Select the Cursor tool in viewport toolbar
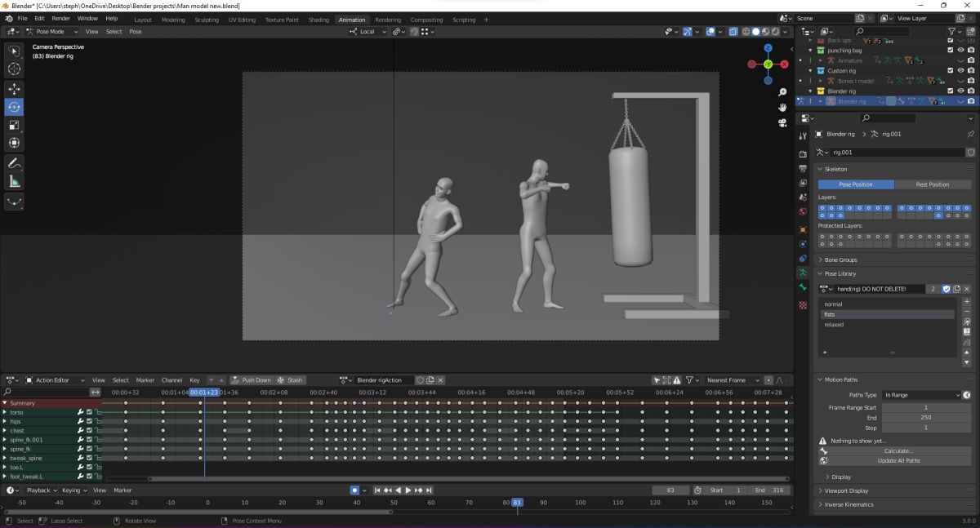This screenshot has height=528, width=980. [15, 69]
